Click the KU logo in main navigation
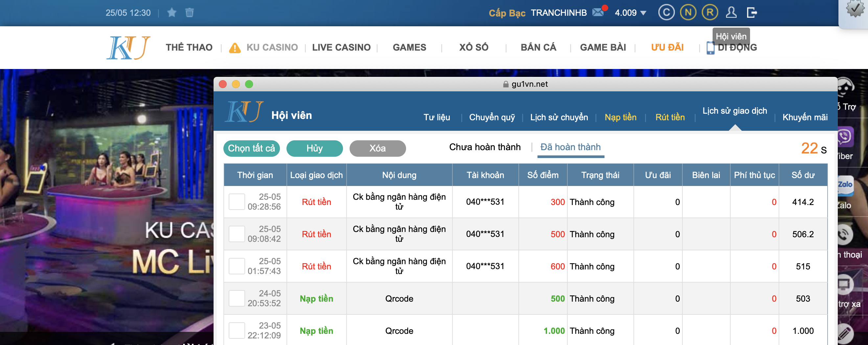The height and width of the screenshot is (345, 868). coord(128,48)
